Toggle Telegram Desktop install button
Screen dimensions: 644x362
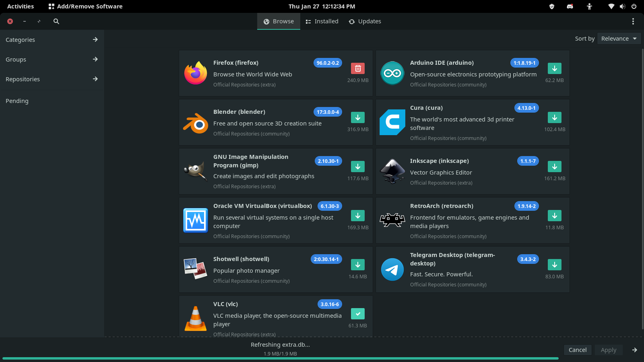pyautogui.click(x=555, y=265)
